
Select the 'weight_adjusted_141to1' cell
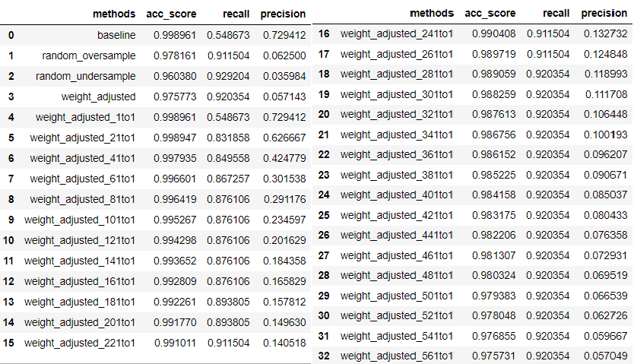(x=80, y=261)
